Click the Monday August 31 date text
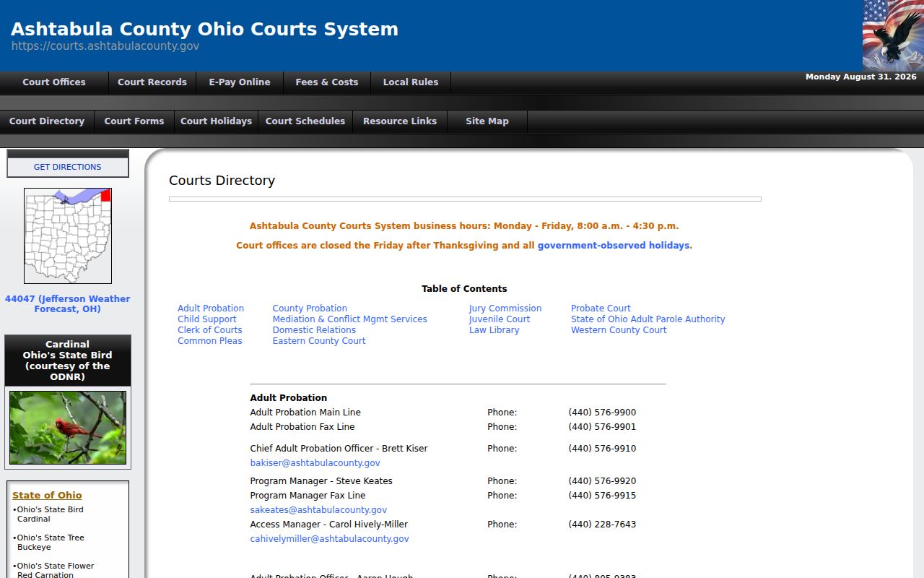The image size is (924, 578). tap(861, 77)
